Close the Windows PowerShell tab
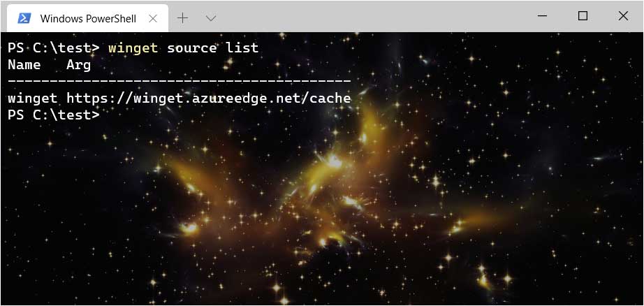The width and height of the screenshot is (644, 306). (153, 18)
